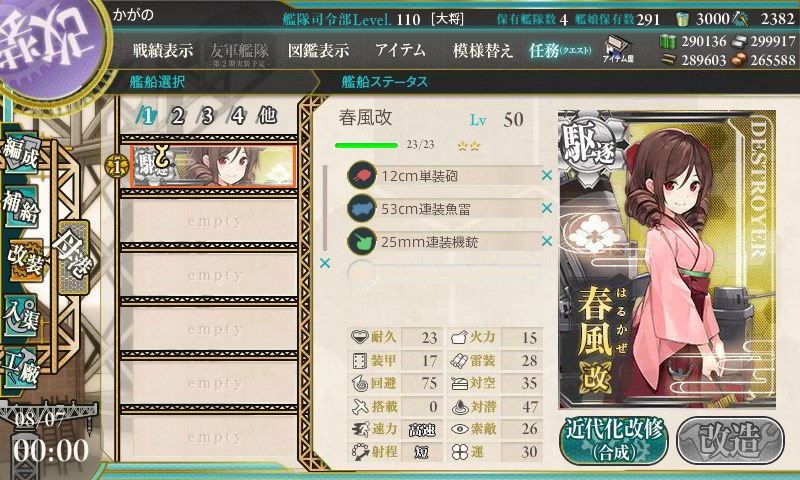Open the 入渠 docking sidebar icon
Image resolution: width=800 pixels, height=480 pixels.
click(20, 315)
